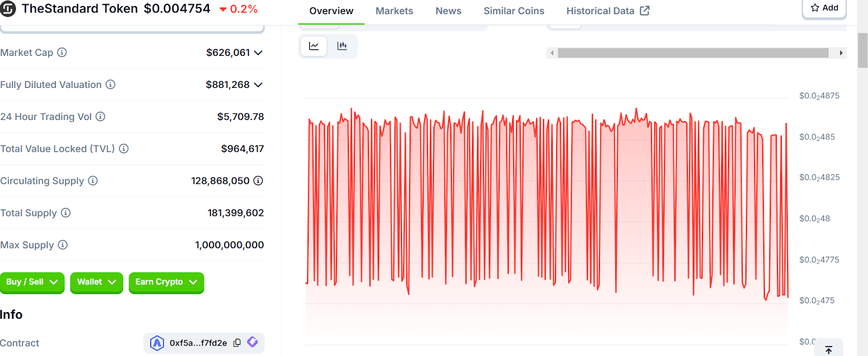Click the 0xf5a...f7fd2e contract address
This screenshot has width=868, height=356.
pos(198,343)
